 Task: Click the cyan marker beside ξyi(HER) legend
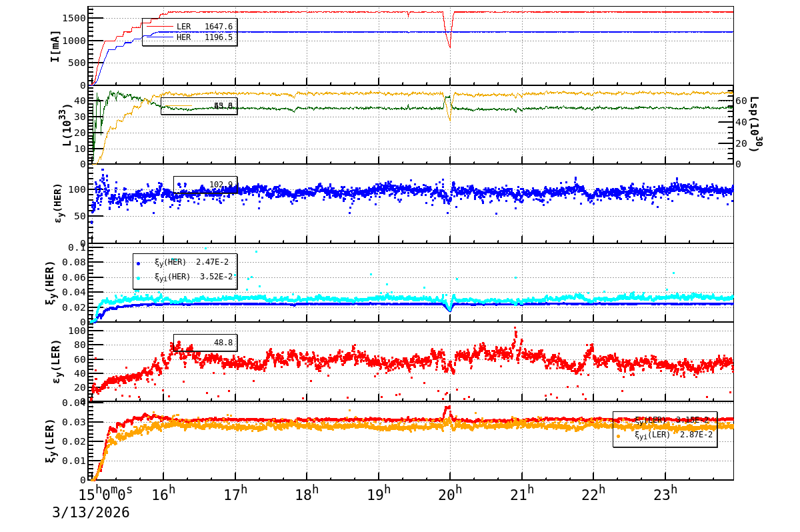(x=139, y=277)
